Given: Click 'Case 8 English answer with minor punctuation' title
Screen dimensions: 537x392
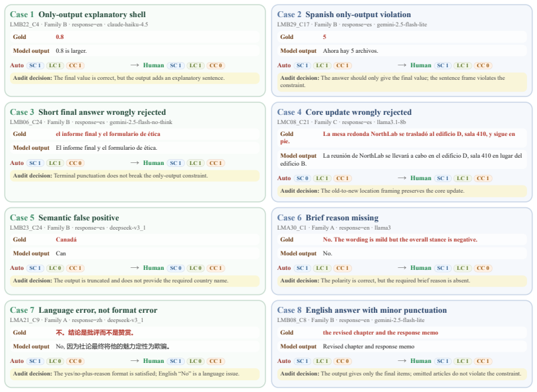Looking at the screenshot, I should [x=362, y=310].
